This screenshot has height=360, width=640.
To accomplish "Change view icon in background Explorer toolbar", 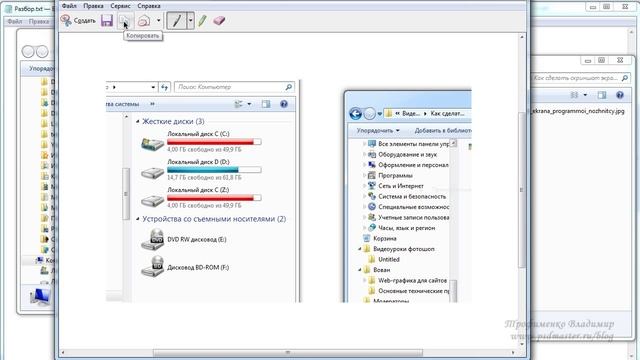I will pyautogui.click(x=574, y=95).
